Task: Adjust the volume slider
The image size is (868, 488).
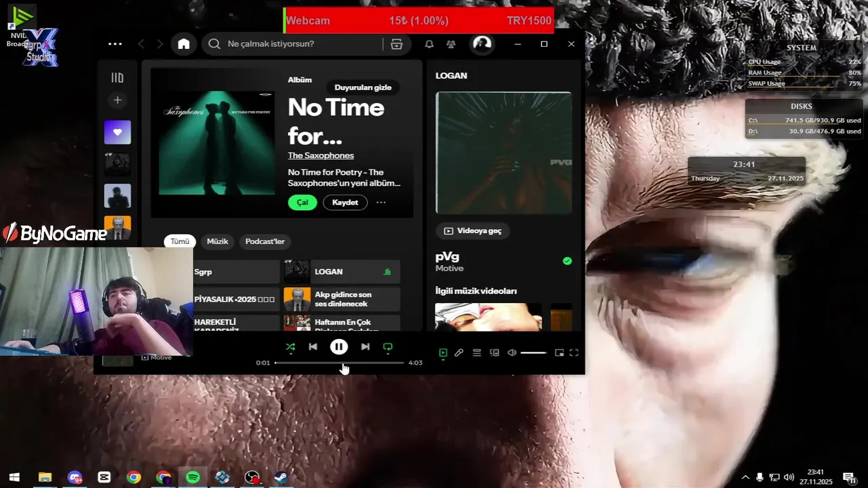Action: pyautogui.click(x=534, y=352)
